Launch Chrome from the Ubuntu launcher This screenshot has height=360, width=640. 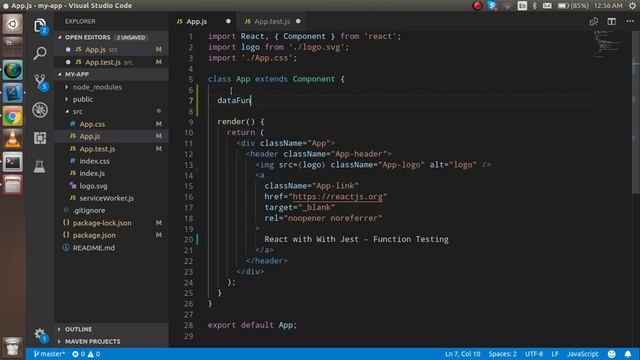point(13,117)
